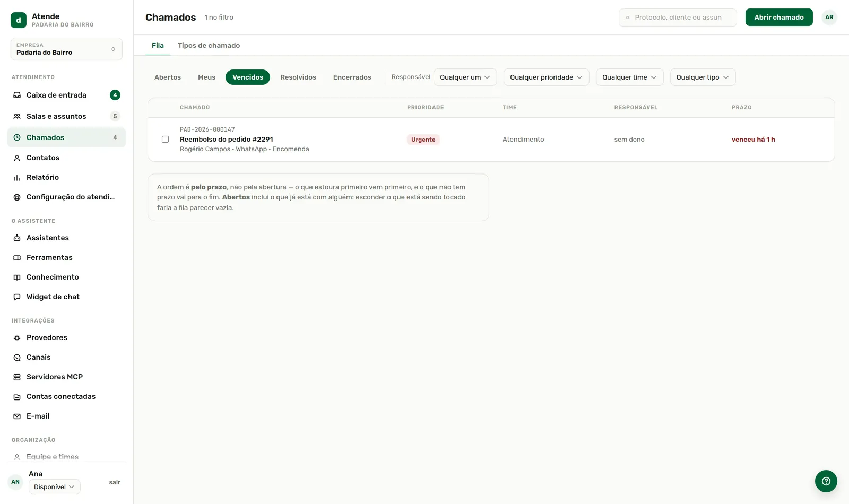Click the Atendimento team cell
Viewport: 849px width, 504px height.
(523, 139)
